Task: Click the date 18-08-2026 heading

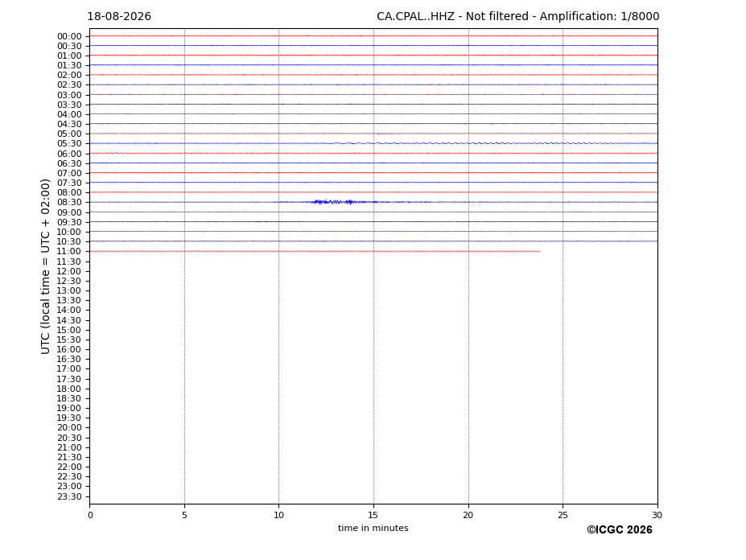Action: [119, 17]
